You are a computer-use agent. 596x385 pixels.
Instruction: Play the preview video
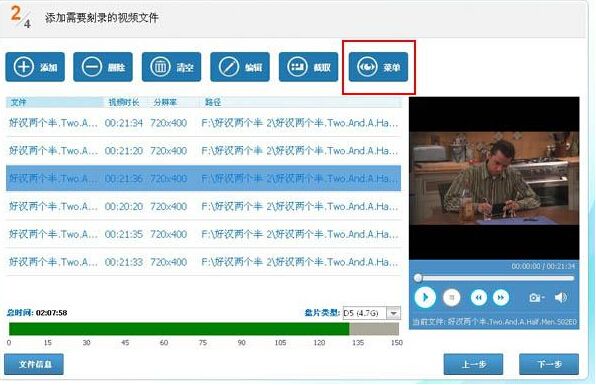pos(425,297)
